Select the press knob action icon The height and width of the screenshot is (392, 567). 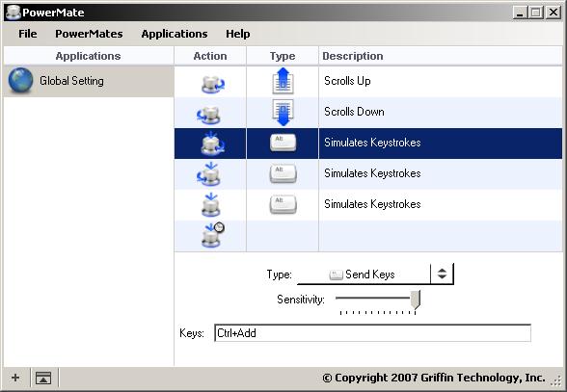coord(211,205)
